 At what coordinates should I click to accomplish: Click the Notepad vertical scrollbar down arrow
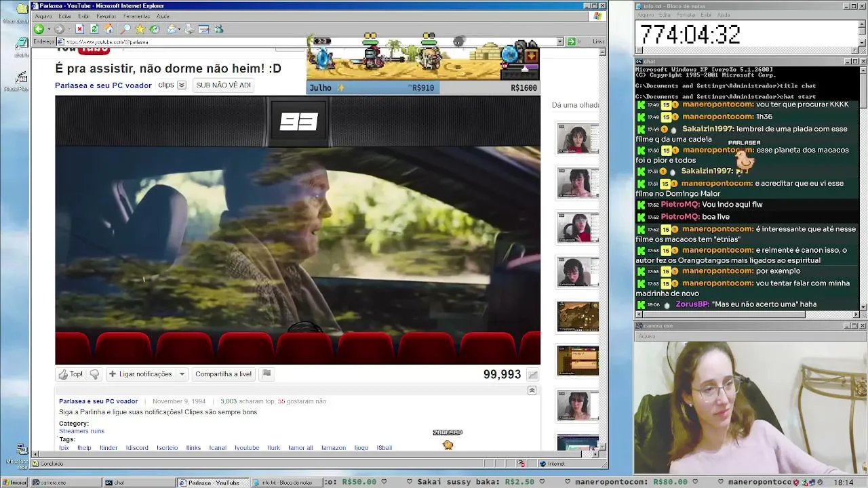coord(863,43)
